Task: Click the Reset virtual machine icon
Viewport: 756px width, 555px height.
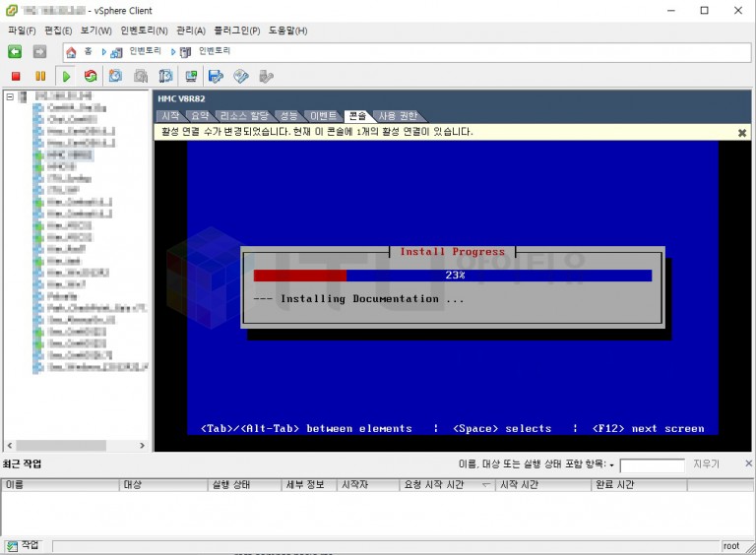Action: pyautogui.click(x=91, y=76)
